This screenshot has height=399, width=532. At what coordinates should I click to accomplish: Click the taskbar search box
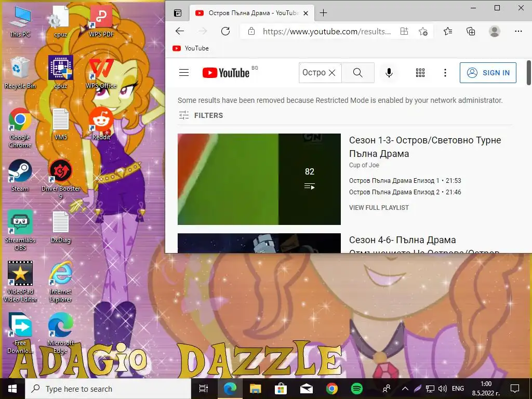(108, 389)
